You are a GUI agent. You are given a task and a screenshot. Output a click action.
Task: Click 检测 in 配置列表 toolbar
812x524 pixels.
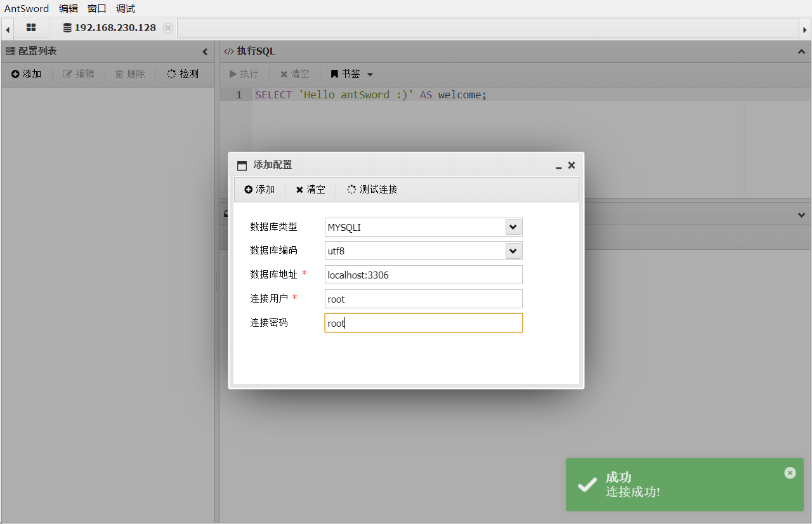[183, 74]
